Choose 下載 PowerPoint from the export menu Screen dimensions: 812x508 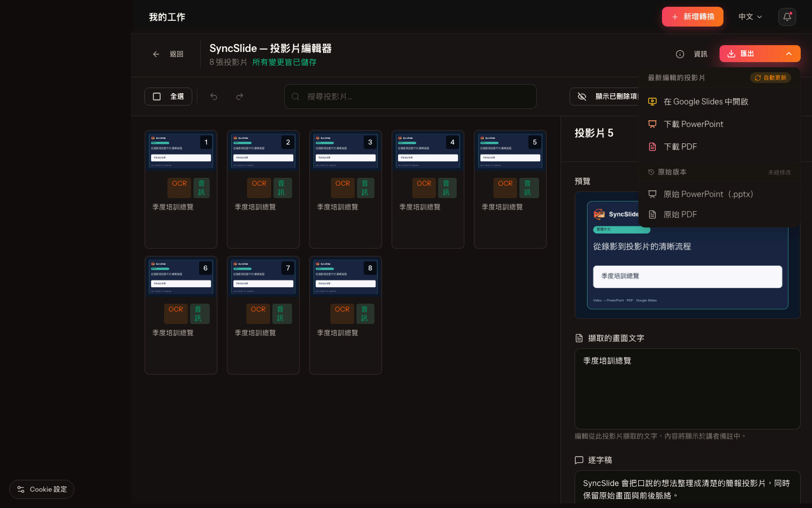[720, 124]
